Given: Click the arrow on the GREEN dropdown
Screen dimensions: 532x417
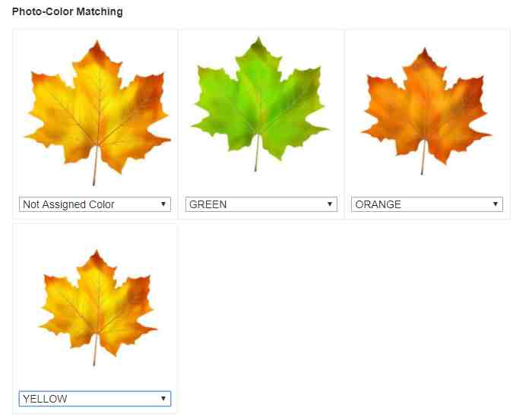Looking at the screenshot, I should [x=329, y=204].
